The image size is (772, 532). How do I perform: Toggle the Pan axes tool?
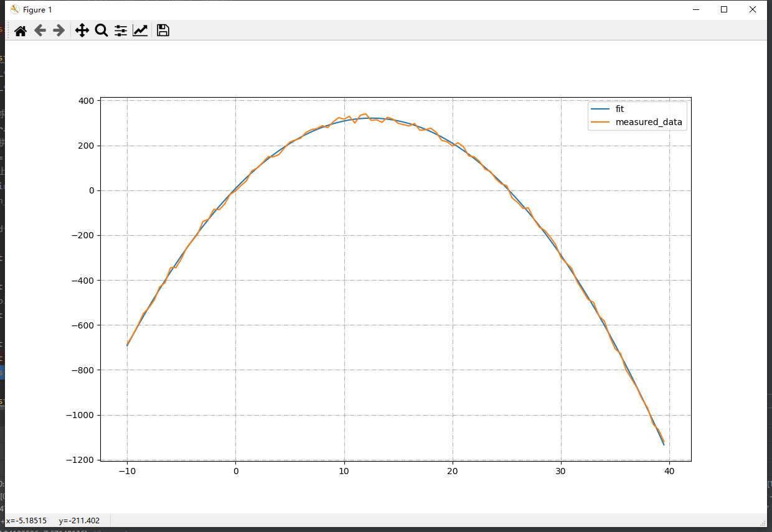(82, 30)
